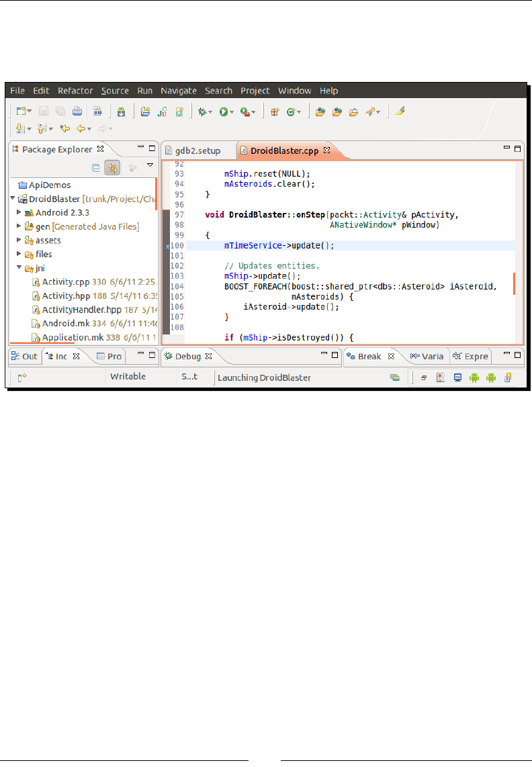Click the green Run button icon
This screenshot has width=532, height=767.
click(223, 112)
